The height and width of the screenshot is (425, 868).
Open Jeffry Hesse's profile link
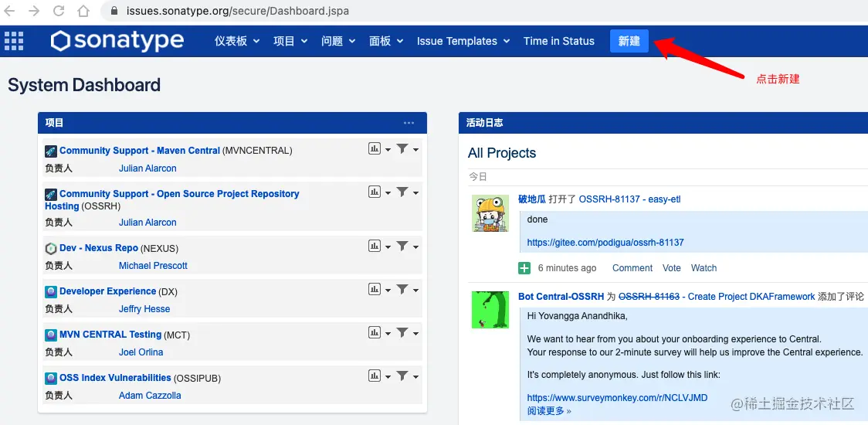(x=144, y=309)
